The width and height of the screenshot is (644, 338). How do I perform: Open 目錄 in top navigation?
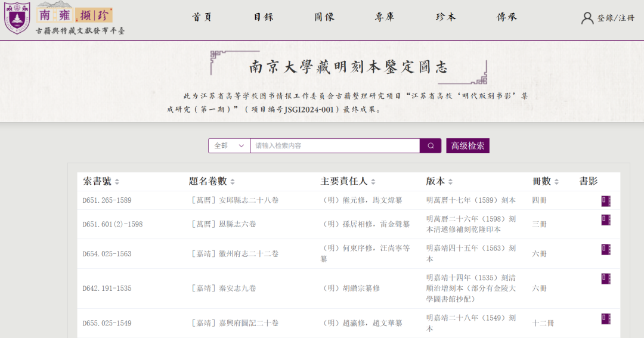(x=264, y=17)
